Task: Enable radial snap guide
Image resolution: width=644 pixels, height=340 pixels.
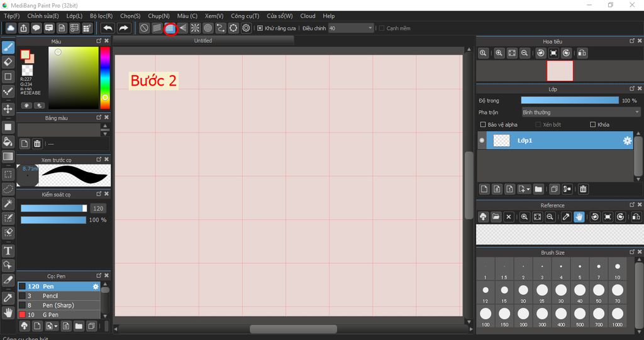Action: click(195, 28)
